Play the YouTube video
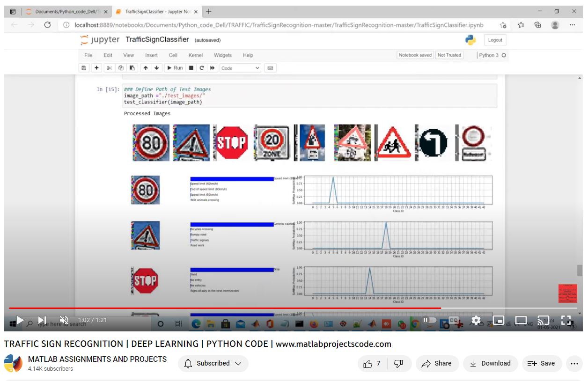Screen dimensions: 588x381 pyautogui.click(x=20, y=320)
